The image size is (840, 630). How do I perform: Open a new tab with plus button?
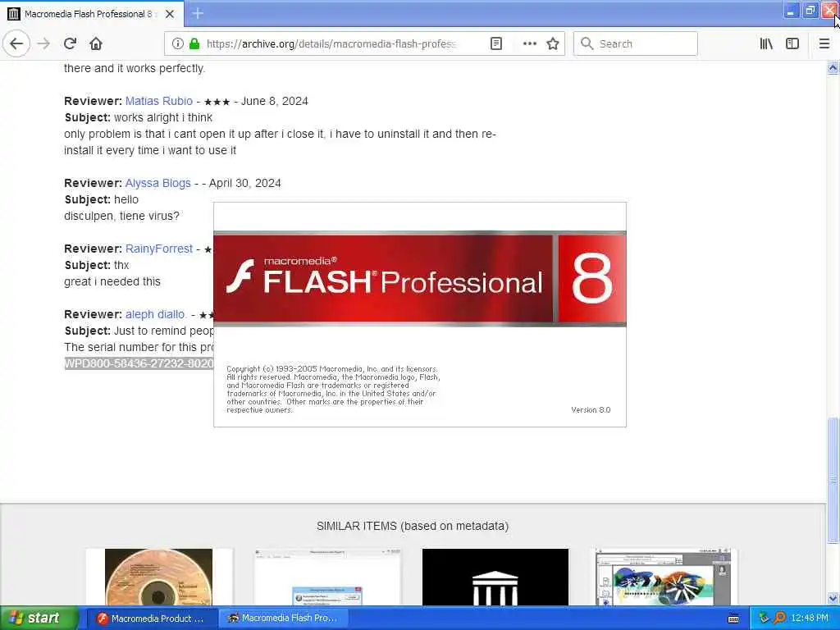pyautogui.click(x=198, y=13)
